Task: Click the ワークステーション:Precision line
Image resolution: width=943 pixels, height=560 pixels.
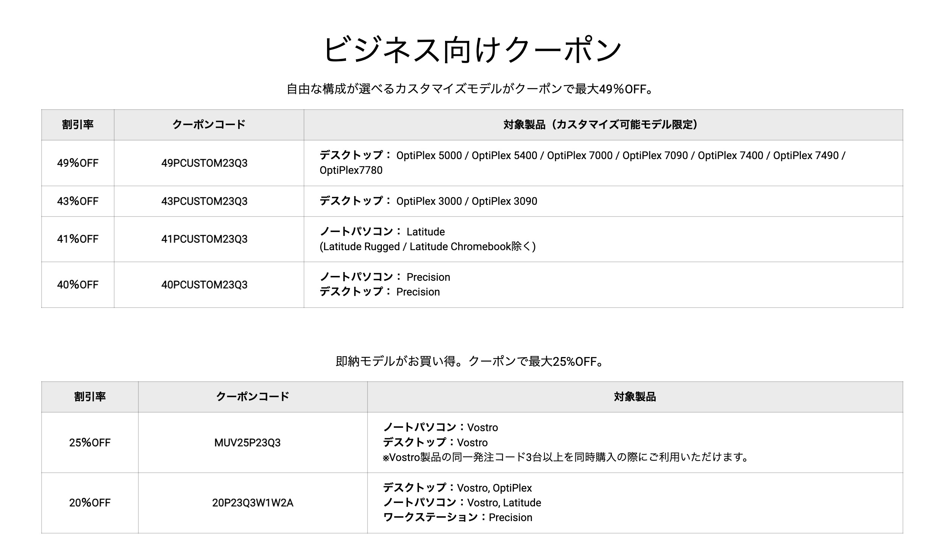Action: point(458,517)
